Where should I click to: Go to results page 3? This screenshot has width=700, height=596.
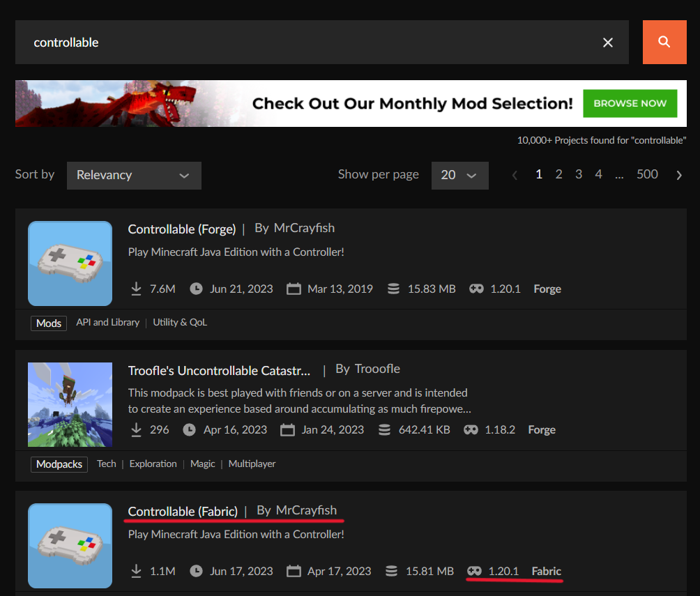click(579, 174)
